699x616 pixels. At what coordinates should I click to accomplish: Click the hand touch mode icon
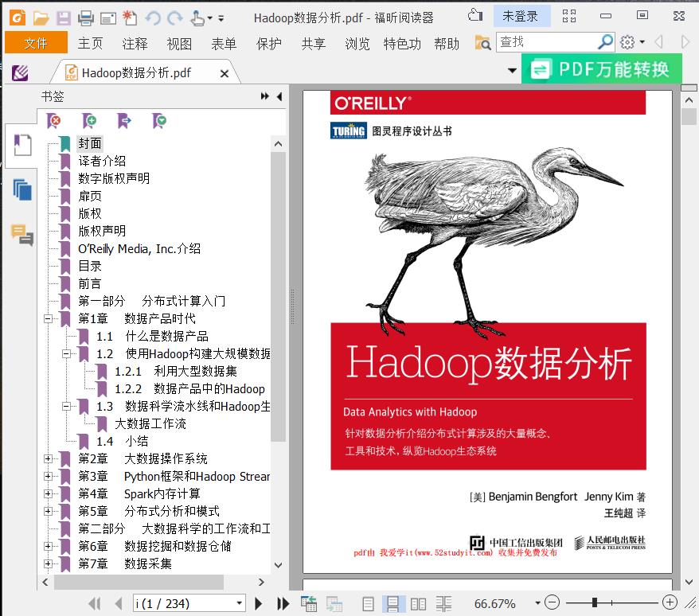point(197,18)
